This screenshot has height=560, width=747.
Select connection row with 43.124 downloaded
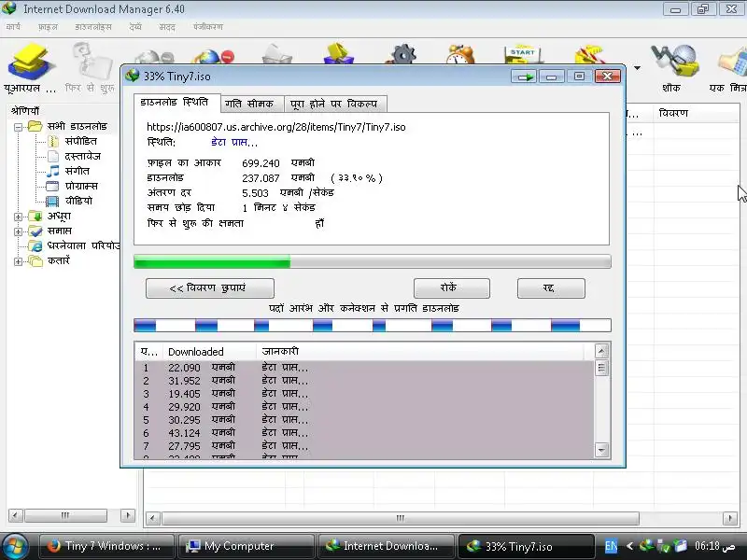point(364,433)
